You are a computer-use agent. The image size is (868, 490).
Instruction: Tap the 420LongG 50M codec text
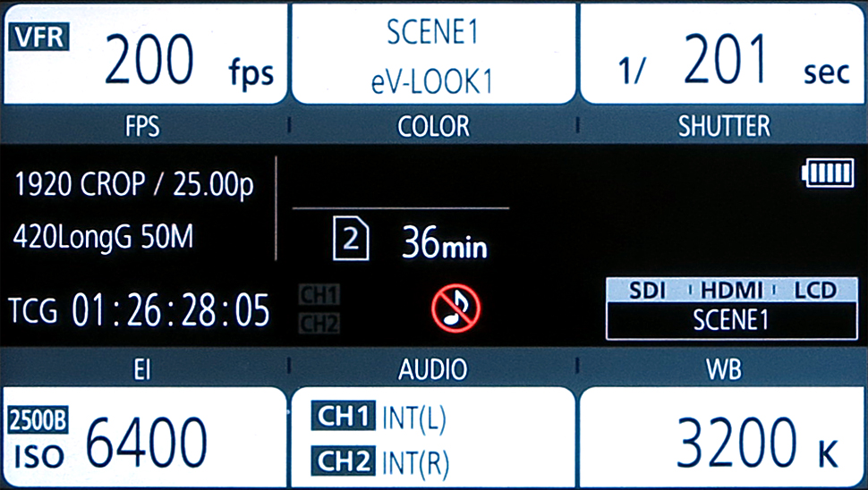104,238
